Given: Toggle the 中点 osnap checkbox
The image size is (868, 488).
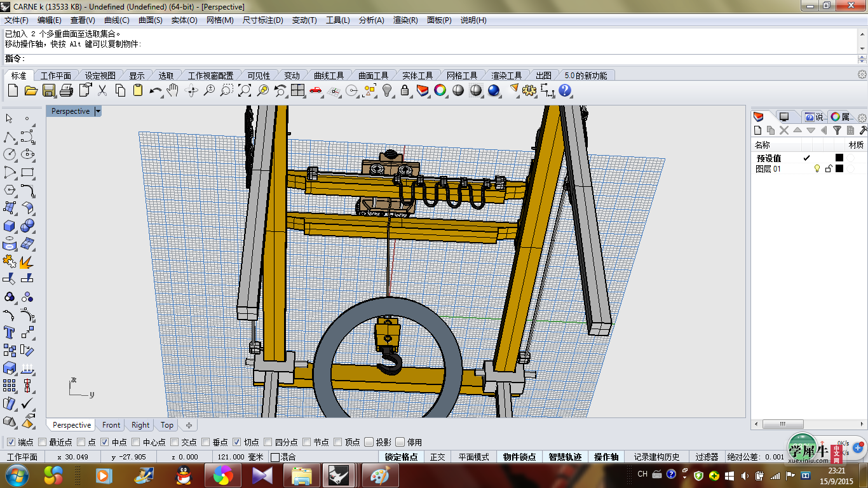Looking at the screenshot, I should pyautogui.click(x=105, y=442).
